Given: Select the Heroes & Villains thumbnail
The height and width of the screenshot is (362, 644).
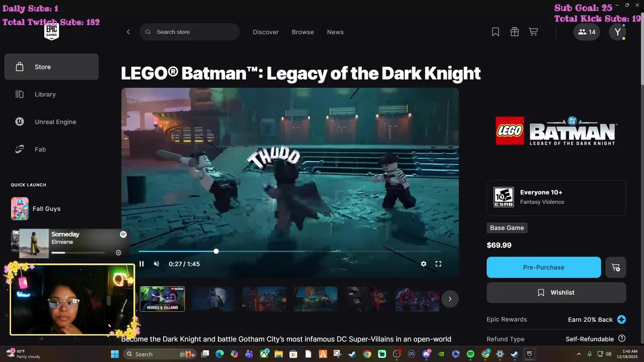Looking at the screenshot, I should [162, 299].
